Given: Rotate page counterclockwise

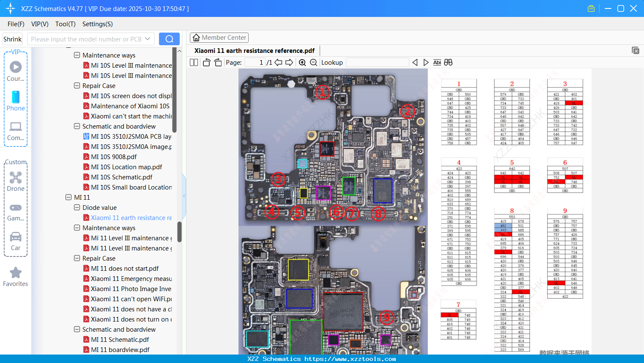Looking at the screenshot, I should (206, 63).
